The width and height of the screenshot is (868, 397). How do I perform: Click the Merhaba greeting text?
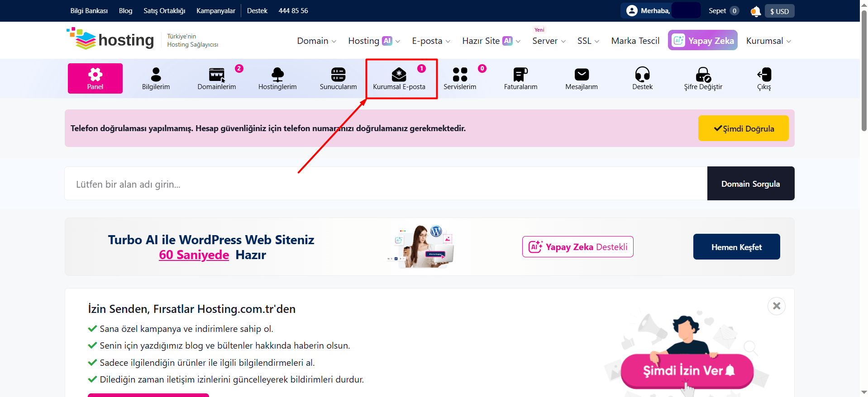pyautogui.click(x=655, y=11)
